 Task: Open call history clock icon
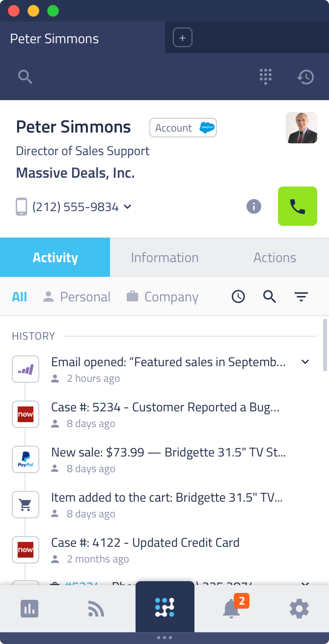[x=305, y=77]
